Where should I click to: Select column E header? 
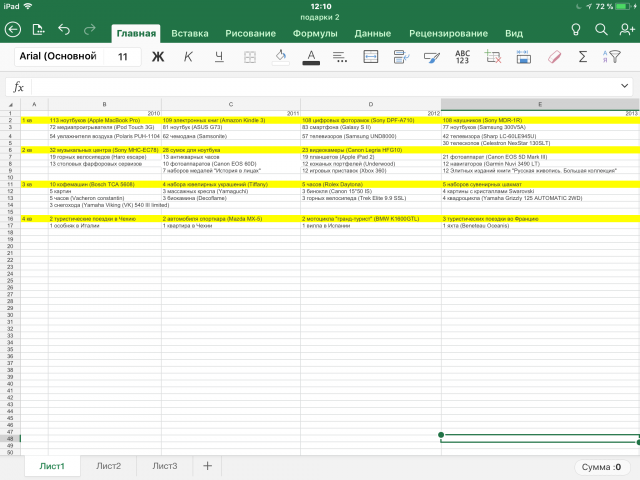click(540, 104)
